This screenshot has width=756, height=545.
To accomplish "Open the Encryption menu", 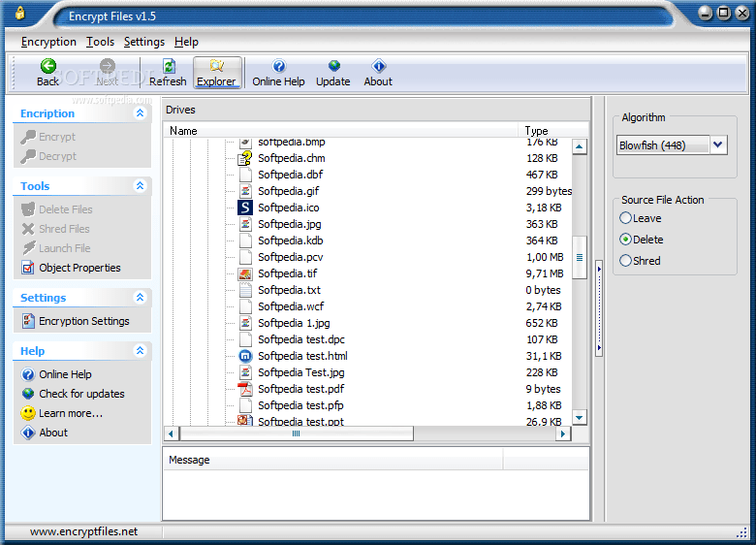I will pos(48,42).
